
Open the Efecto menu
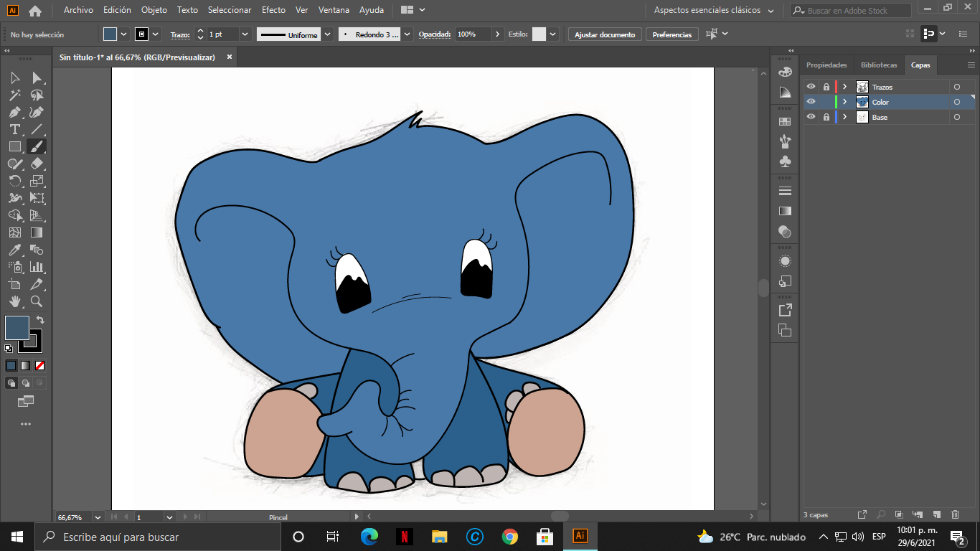pyautogui.click(x=273, y=10)
